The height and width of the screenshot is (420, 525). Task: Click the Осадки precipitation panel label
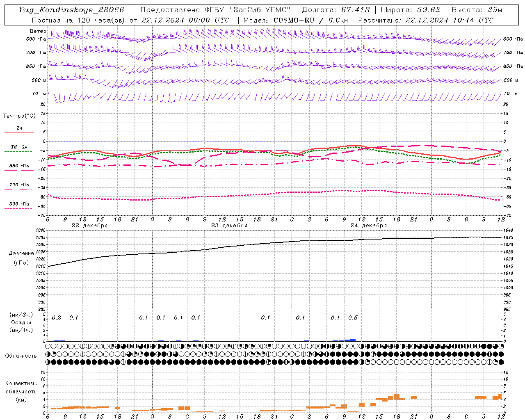coord(21,322)
